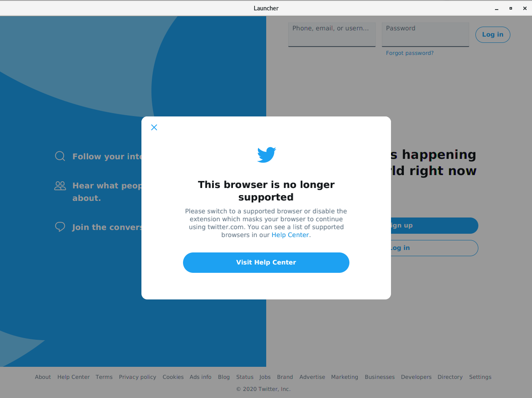The width and height of the screenshot is (532, 398).
Task: Open the Help Center link in dialog text
Action: [290, 235]
